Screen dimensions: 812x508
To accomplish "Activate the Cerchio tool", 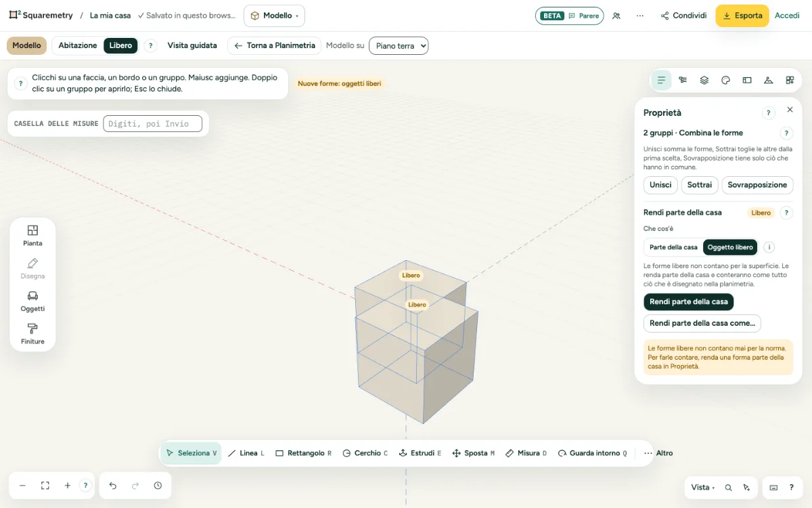I will 365,453.
